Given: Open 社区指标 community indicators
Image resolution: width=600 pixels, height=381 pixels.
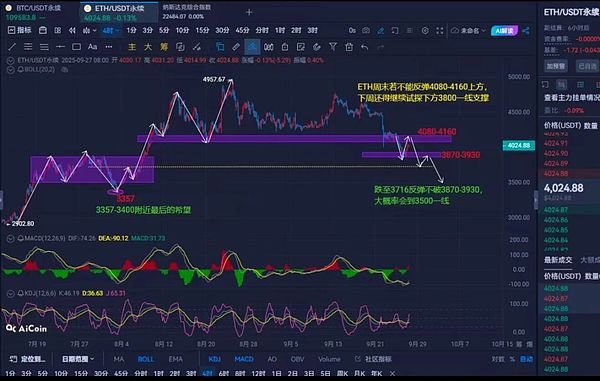Looking at the screenshot, I should 373,359.
